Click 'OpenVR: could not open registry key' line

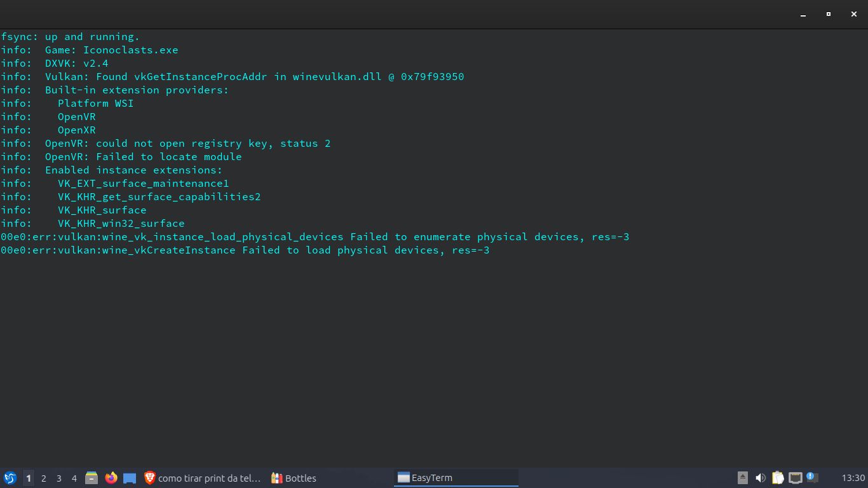(166, 144)
